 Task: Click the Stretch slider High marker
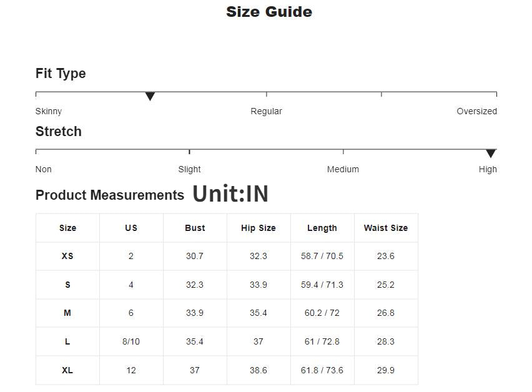491,154
